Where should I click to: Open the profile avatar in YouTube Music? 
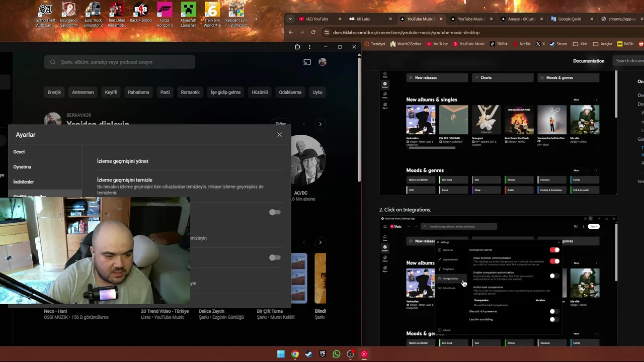pos(323,62)
